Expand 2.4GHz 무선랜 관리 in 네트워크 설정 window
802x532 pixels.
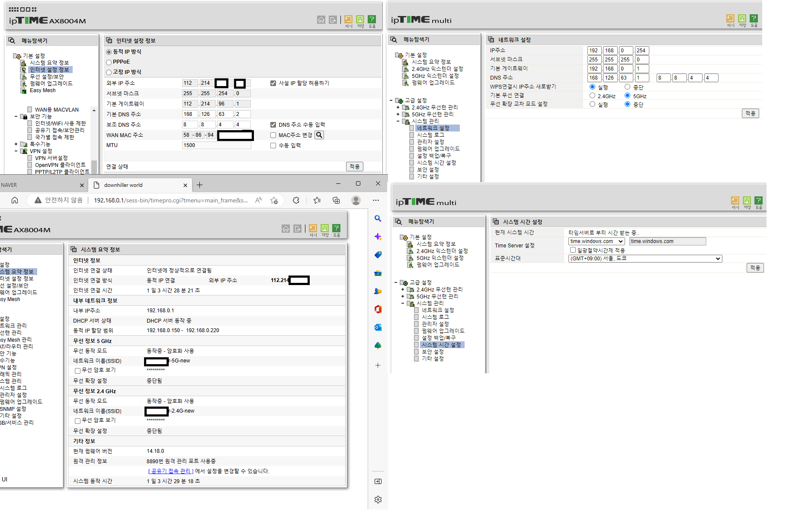pos(398,107)
